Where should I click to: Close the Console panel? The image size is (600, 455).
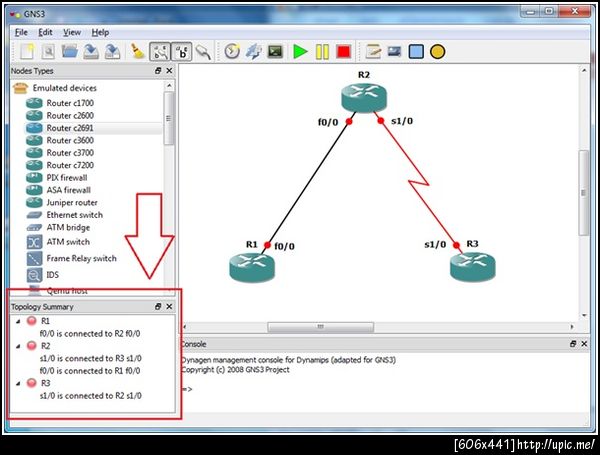(584, 344)
